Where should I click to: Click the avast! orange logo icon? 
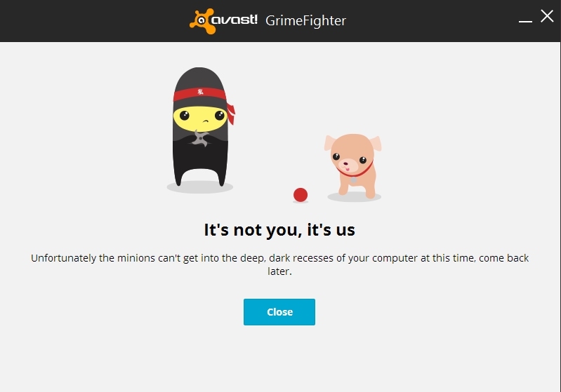[x=203, y=21]
